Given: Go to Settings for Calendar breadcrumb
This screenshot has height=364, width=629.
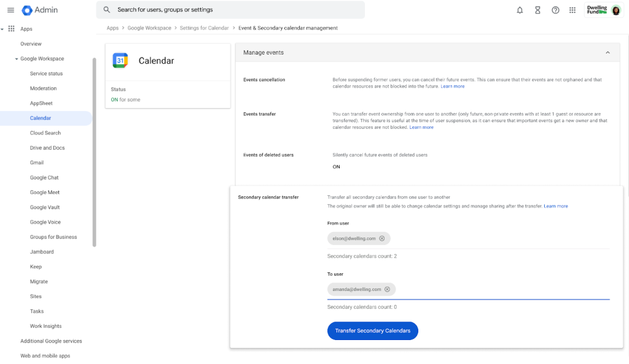Looking at the screenshot, I should (x=204, y=28).
